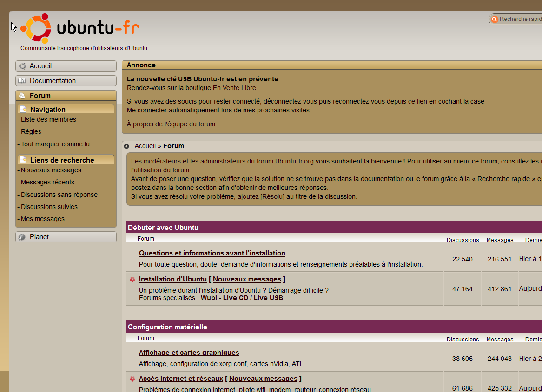Open the Documentation sidebar menu
Viewport: 542px width, 392px height.
coord(66,81)
